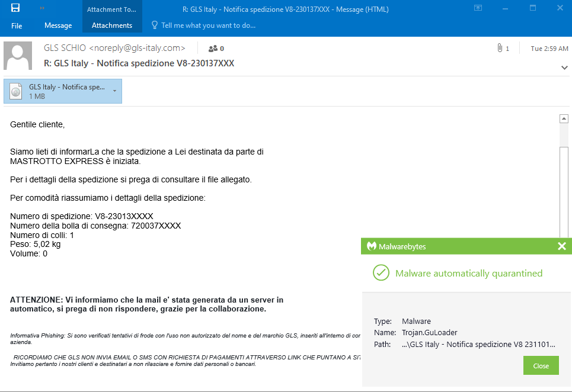572x392 pixels.
Task: Click the attachment file type icon
Action: pyautogui.click(x=17, y=91)
